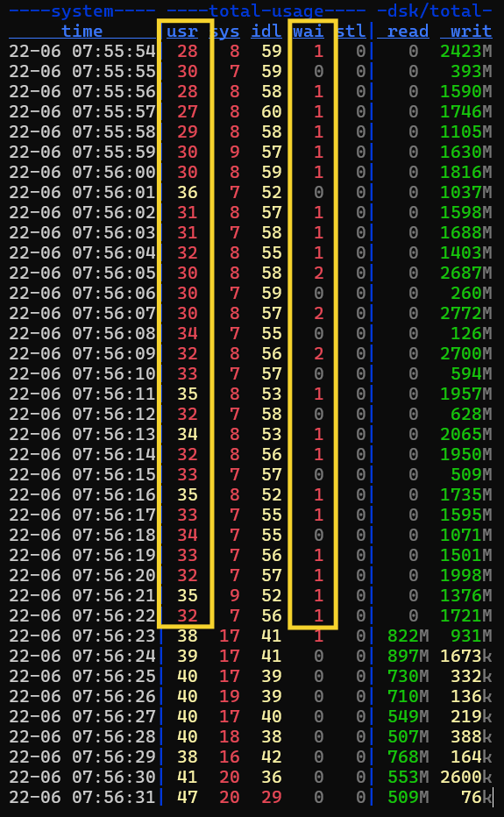Select timestamp 22-06 07:56:22
The image size is (504, 817).
click(82, 616)
